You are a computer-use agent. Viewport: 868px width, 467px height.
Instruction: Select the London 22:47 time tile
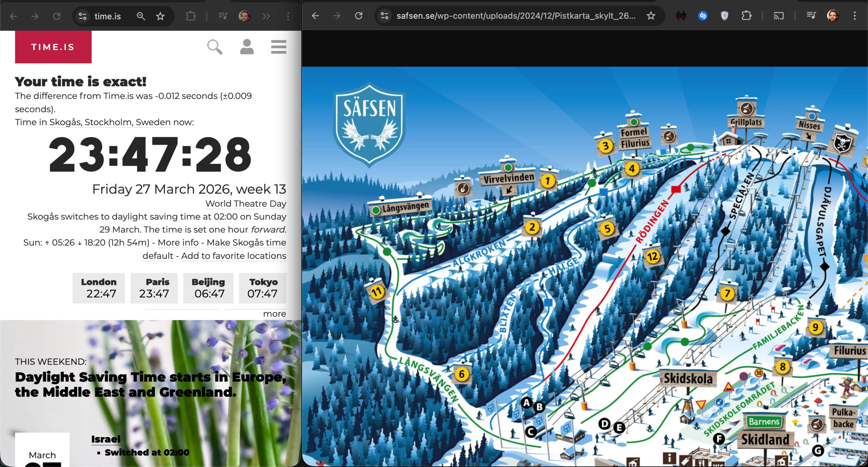(99, 288)
